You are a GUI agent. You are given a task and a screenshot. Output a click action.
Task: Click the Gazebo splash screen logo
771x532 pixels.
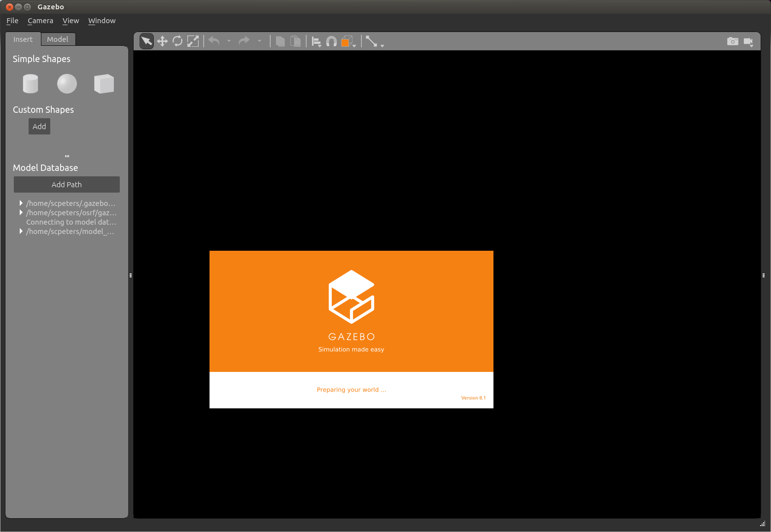coord(351,297)
